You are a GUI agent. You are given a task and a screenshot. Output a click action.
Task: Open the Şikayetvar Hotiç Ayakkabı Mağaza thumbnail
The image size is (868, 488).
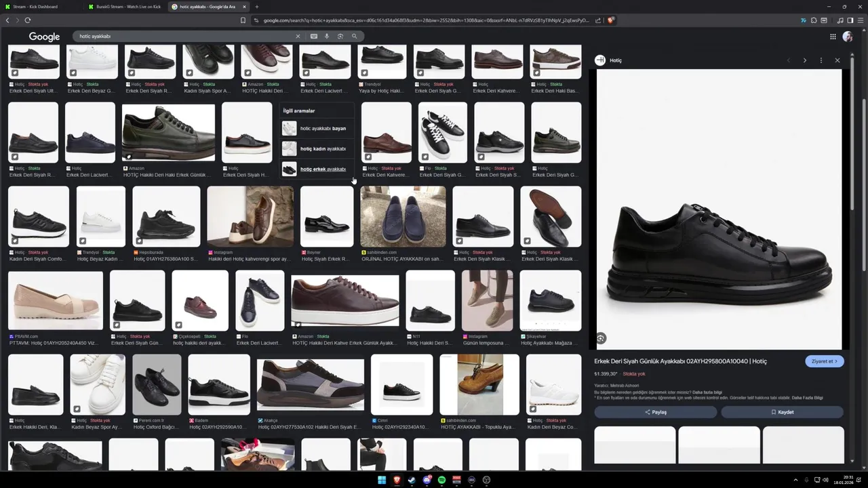[x=551, y=300]
